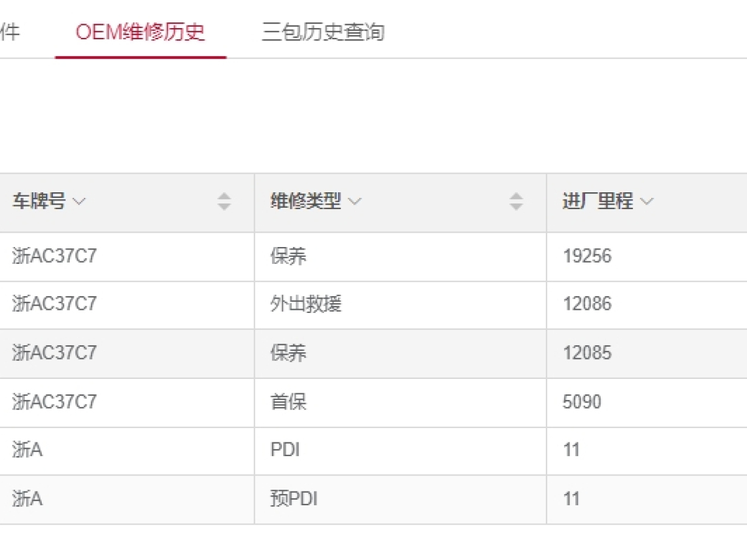Click the license plate in the 外出救援 row

point(54,304)
